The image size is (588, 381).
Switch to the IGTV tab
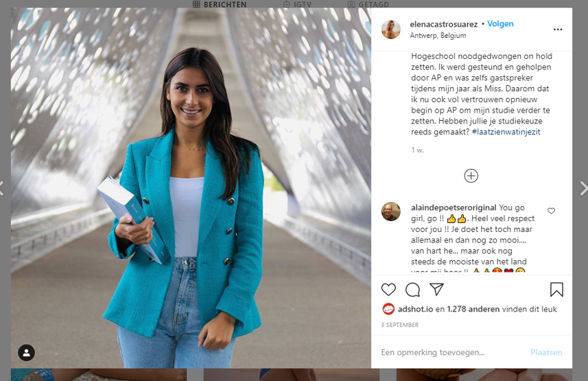tap(297, 5)
